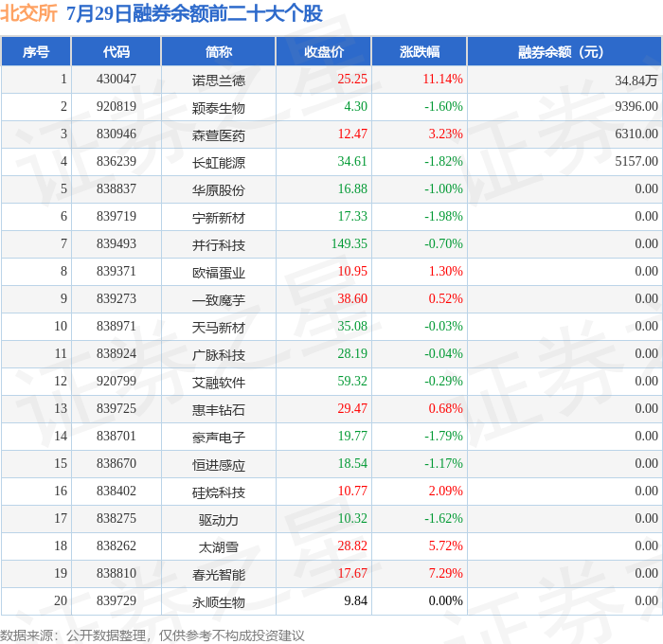Click stock name 华原股份
This screenshot has height=644, width=663.
219,190
